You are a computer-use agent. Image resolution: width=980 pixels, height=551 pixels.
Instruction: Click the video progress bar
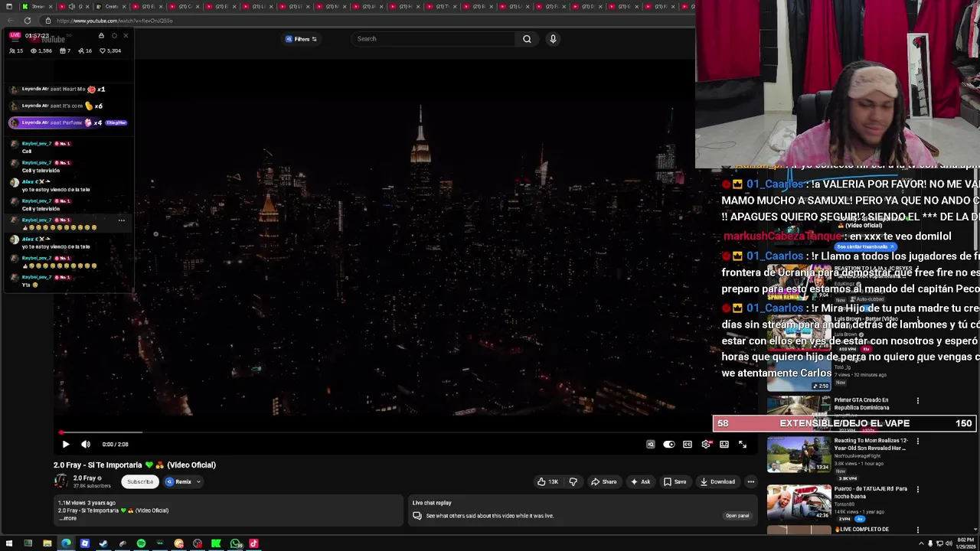tap(404, 432)
